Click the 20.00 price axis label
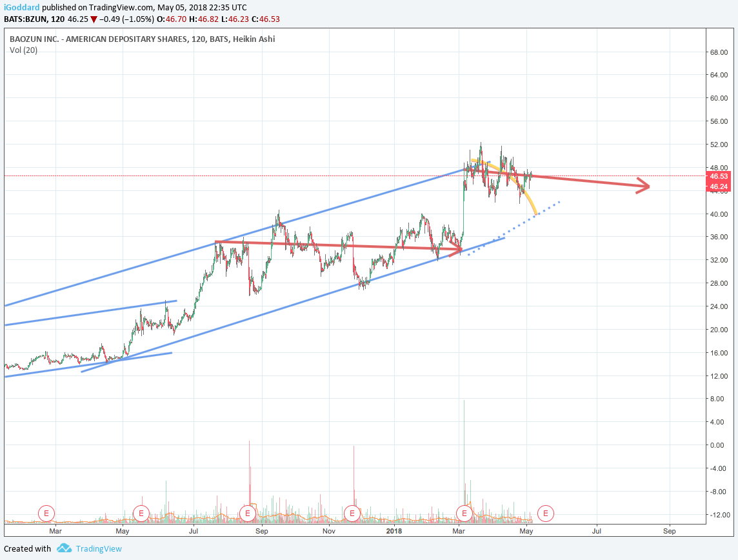Image resolution: width=738 pixels, height=560 pixels. coord(719,330)
